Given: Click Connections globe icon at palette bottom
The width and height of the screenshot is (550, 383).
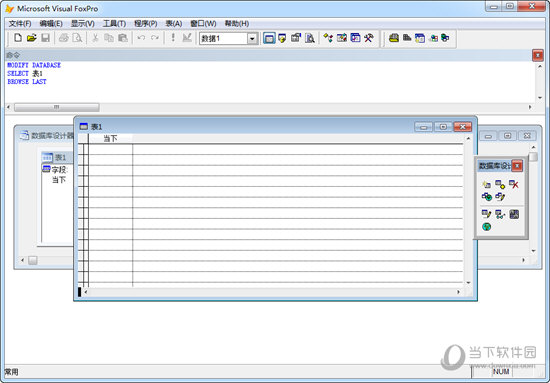Looking at the screenshot, I should 486,227.
